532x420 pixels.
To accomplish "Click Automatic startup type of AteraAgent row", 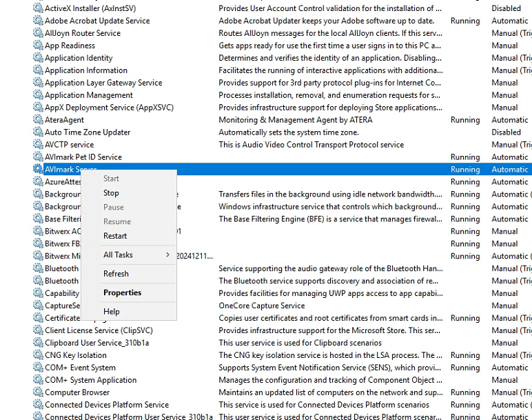I will click(510, 120).
